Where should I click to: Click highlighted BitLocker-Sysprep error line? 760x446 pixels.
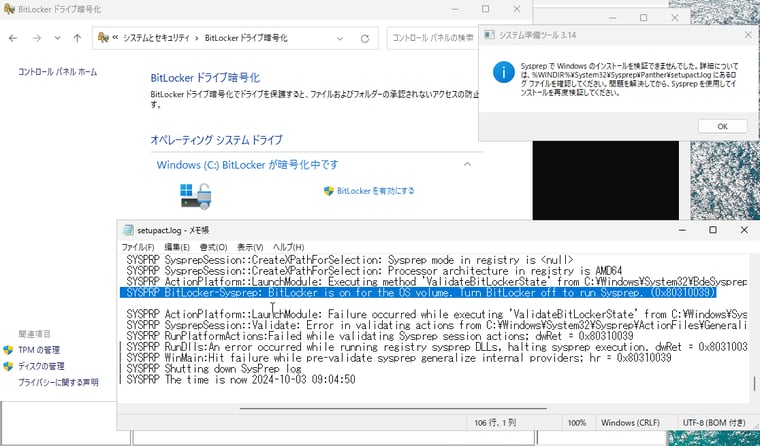tap(418, 292)
